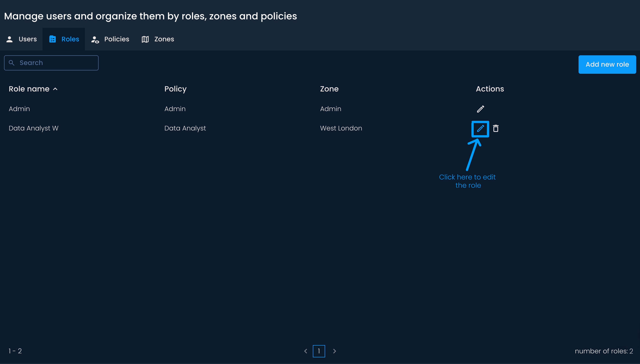640x364 pixels.
Task: Click the Policies person-eye icon
Action: coord(95,39)
